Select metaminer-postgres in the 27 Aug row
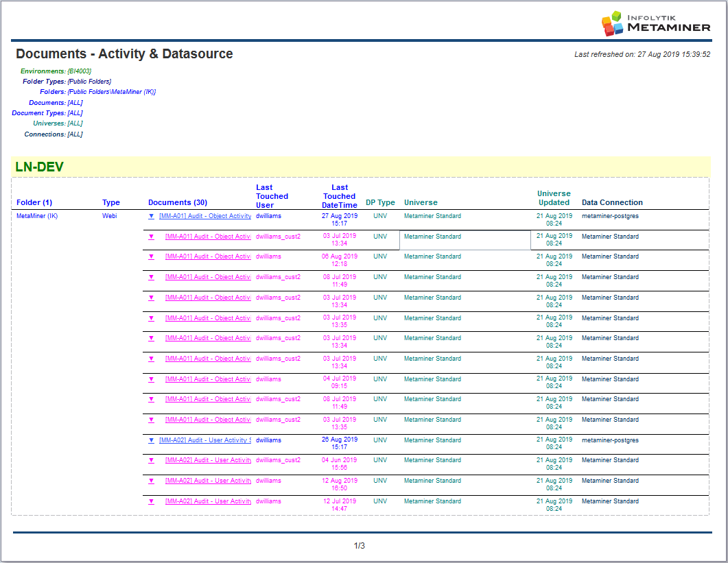 pyautogui.click(x=610, y=216)
